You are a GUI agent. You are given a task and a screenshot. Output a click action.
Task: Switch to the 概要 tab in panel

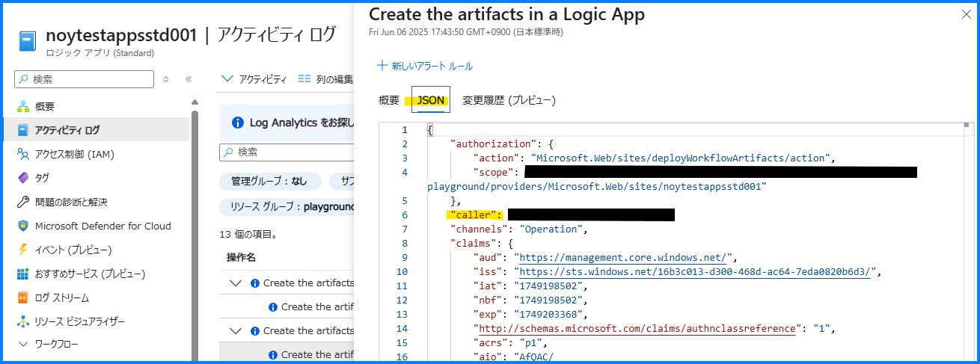click(x=389, y=100)
